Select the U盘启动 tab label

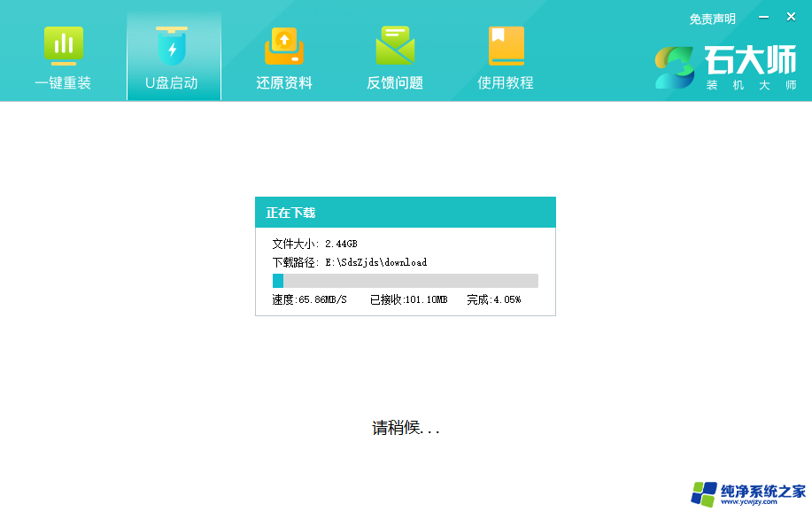[x=172, y=83]
